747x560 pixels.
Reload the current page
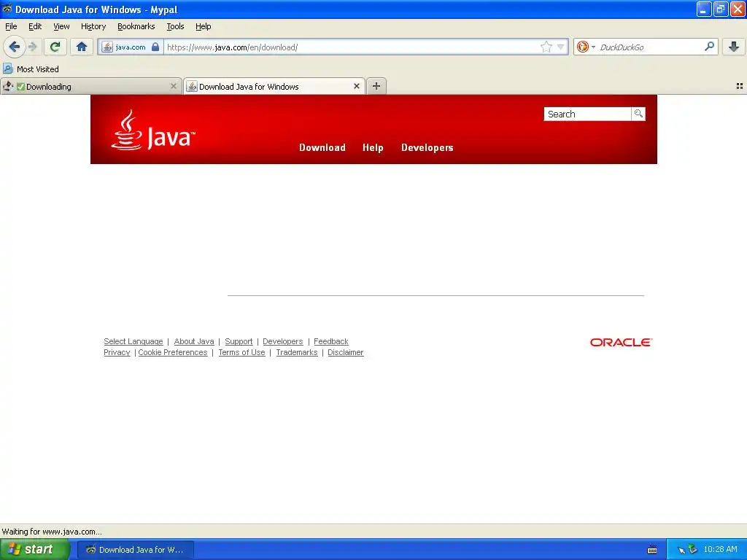[x=55, y=47]
